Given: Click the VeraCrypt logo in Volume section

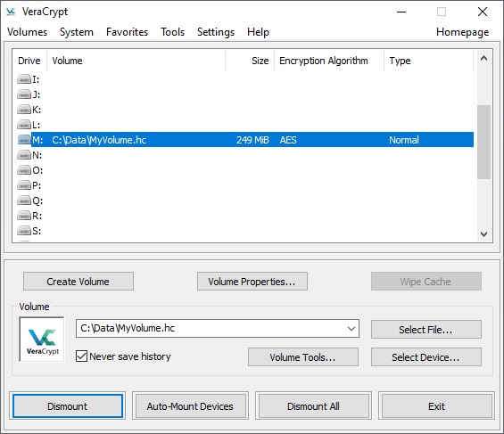Looking at the screenshot, I should [42, 340].
